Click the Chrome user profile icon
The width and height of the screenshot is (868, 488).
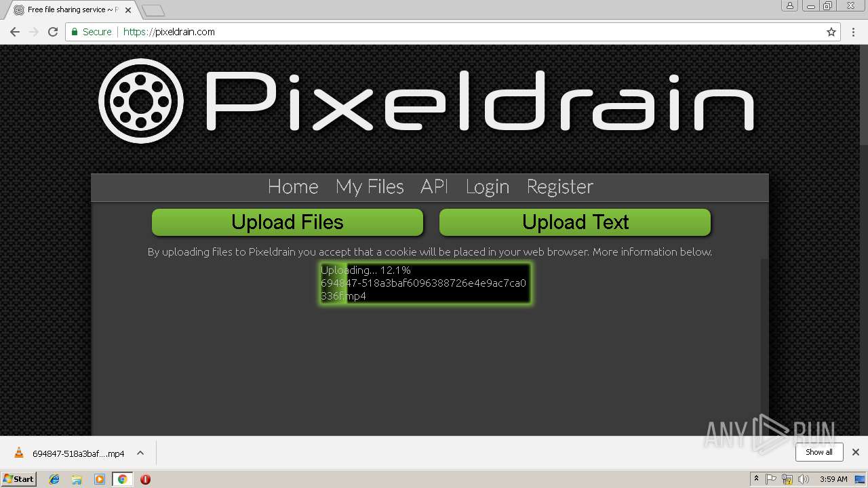point(790,5)
